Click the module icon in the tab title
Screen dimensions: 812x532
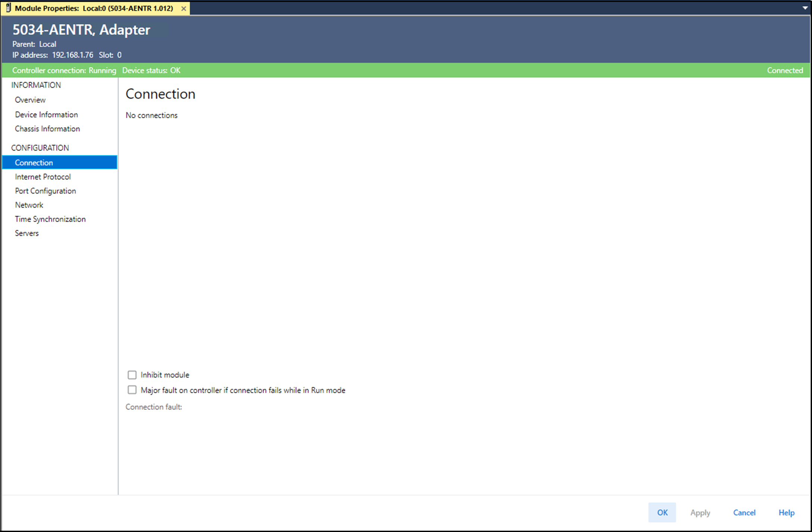point(8,8)
